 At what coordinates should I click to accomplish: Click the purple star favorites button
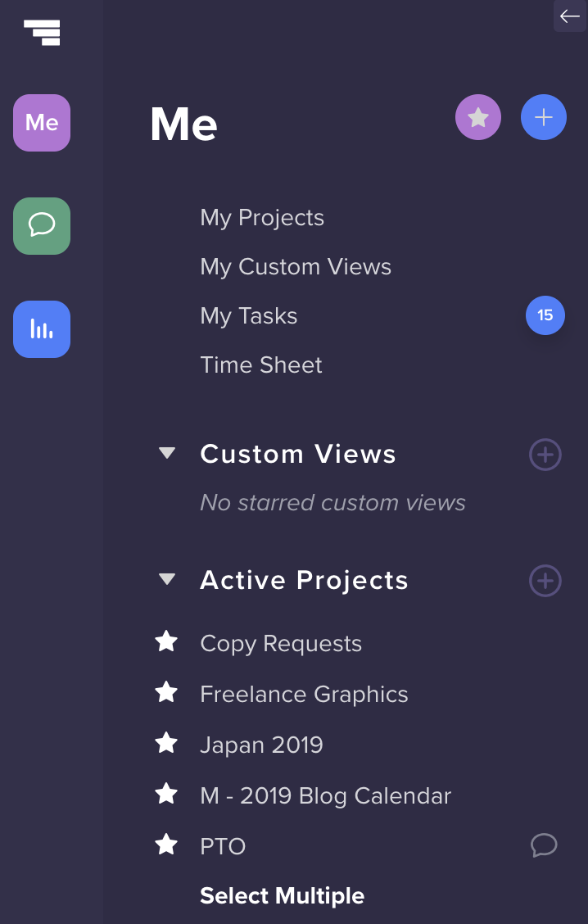(478, 118)
